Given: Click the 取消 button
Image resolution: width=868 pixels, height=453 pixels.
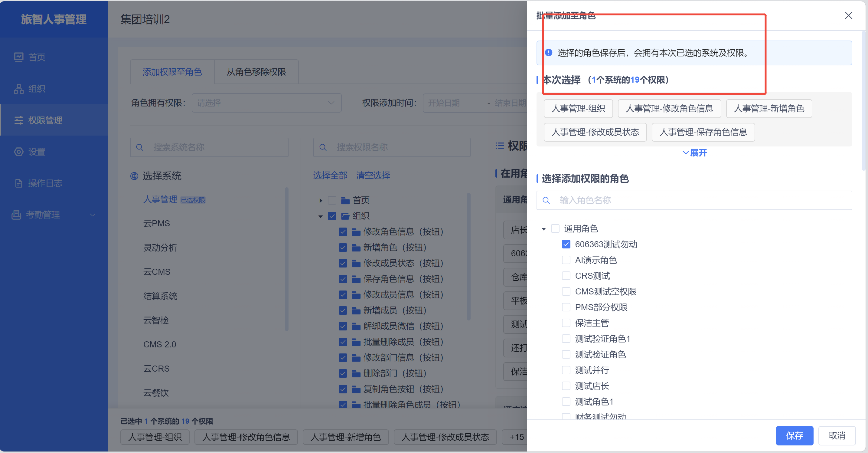Looking at the screenshot, I should click(x=837, y=435).
